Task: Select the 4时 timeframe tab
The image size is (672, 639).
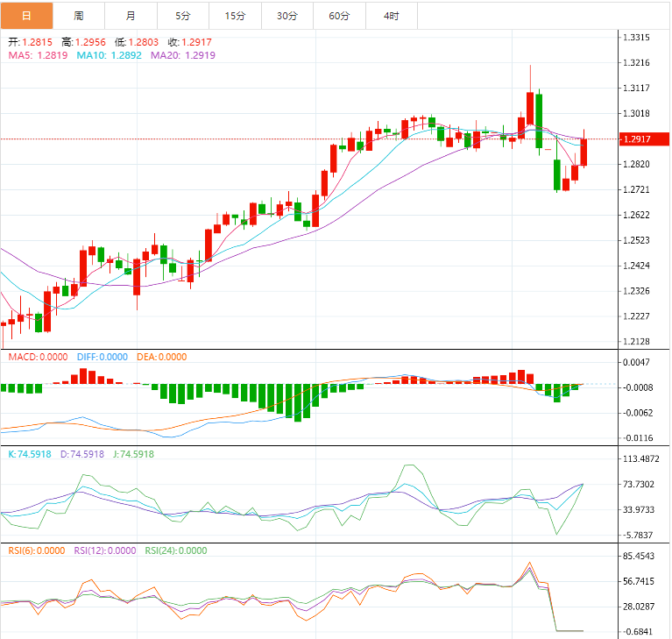Action: (x=392, y=16)
